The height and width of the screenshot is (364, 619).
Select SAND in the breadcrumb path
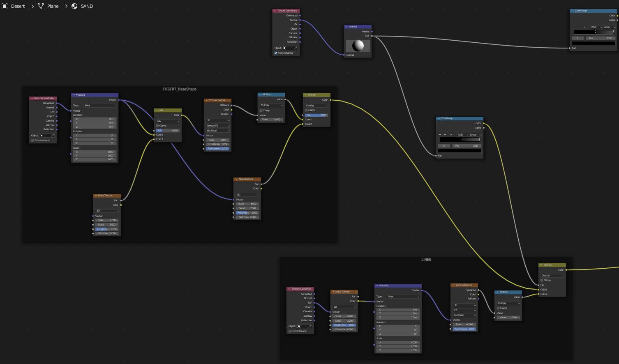tap(87, 6)
